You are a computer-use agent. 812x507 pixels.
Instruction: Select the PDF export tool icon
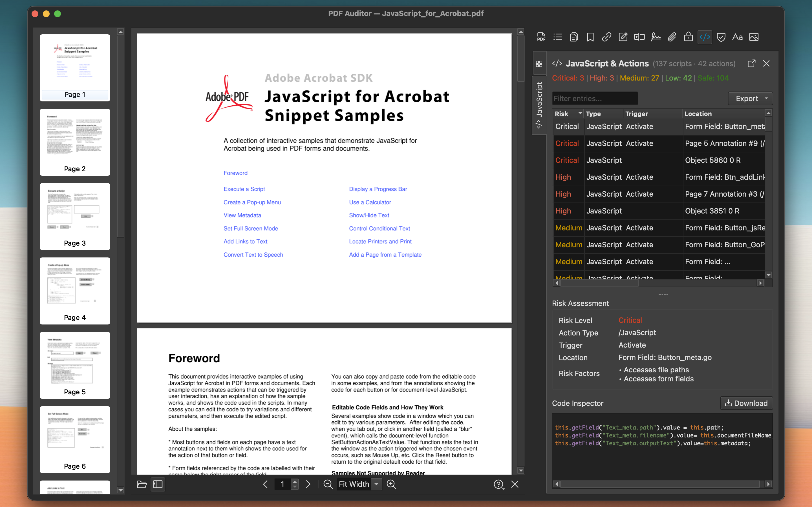(541, 37)
